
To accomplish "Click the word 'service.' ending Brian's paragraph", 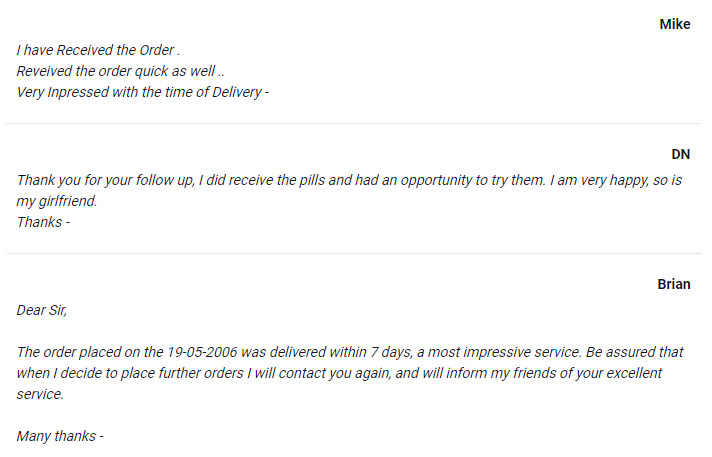I will (x=40, y=394).
